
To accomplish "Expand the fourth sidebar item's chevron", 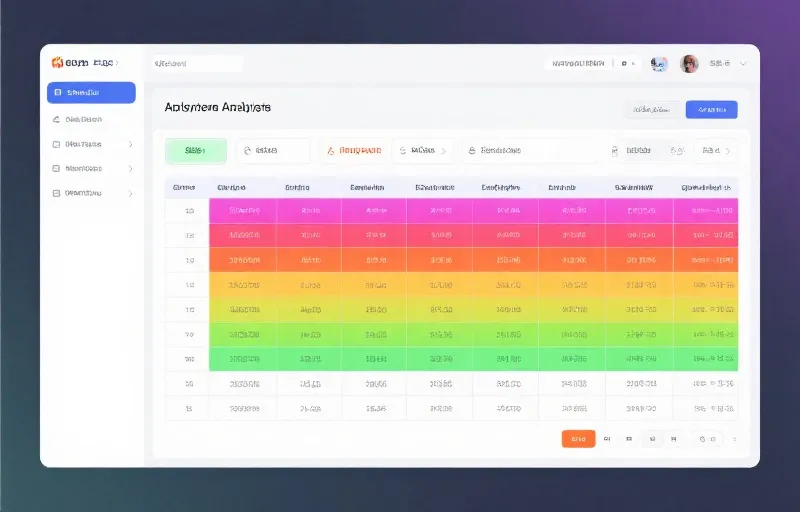I will tap(131, 168).
